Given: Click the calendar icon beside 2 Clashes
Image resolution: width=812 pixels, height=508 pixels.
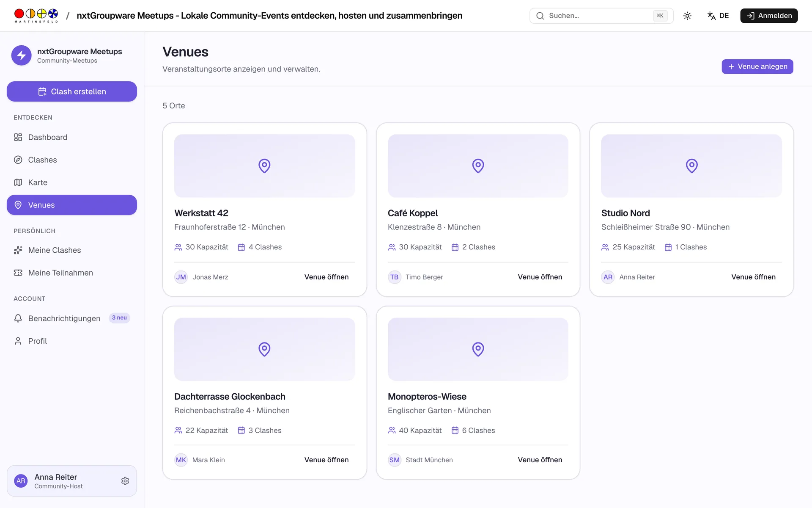Looking at the screenshot, I should 455,247.
